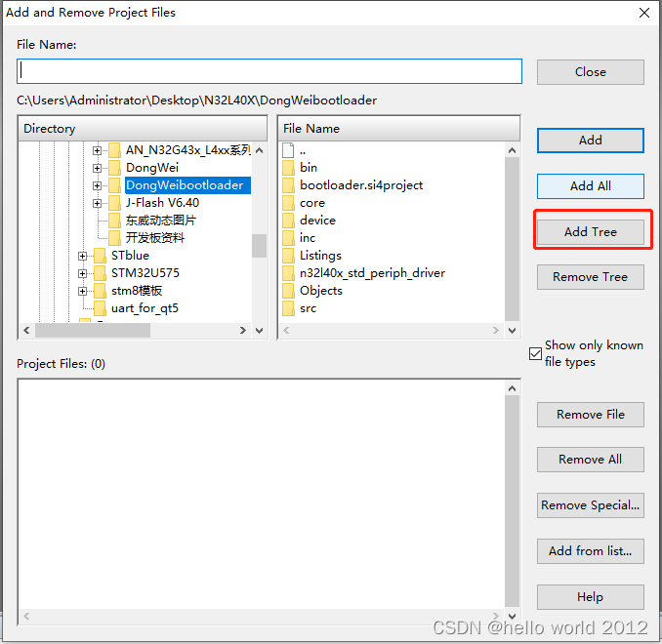Select the J-Flash V6.40 directory
This screenshot has height=644, width=662.
162,203
